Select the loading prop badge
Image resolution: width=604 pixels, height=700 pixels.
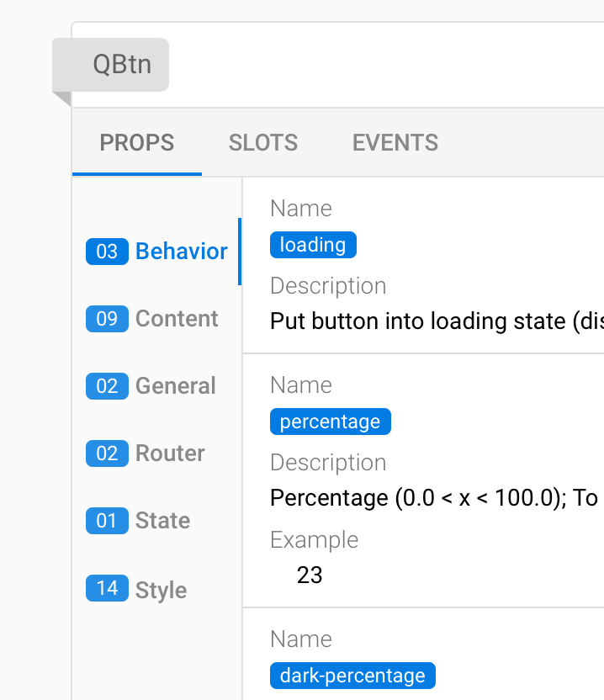313,245
